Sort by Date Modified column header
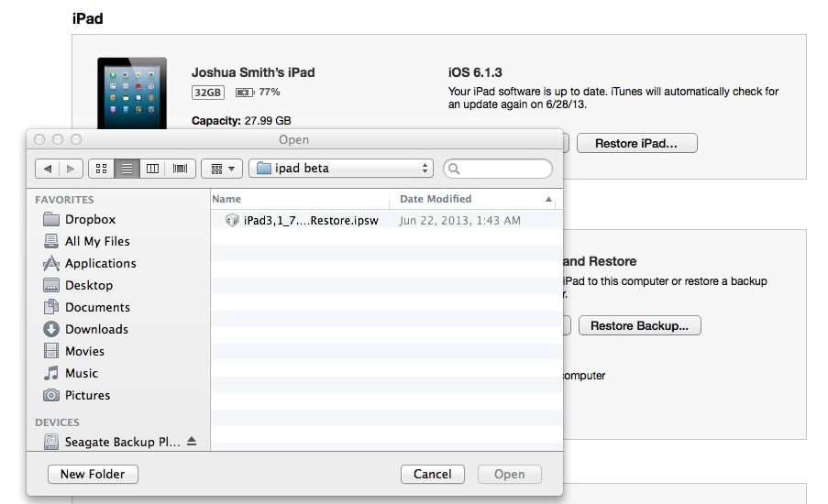The image size is (828, 504). pyautogui.click(x=436, y=199)
